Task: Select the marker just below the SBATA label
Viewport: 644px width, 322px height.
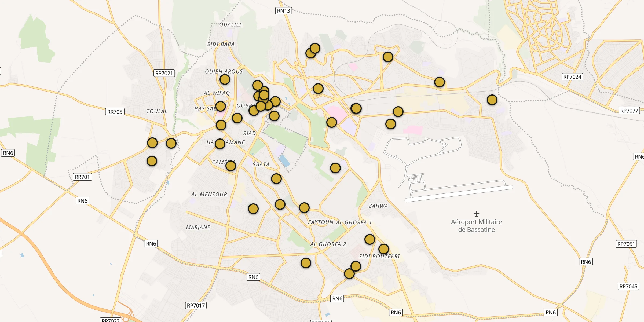Action: coord(276,179)
